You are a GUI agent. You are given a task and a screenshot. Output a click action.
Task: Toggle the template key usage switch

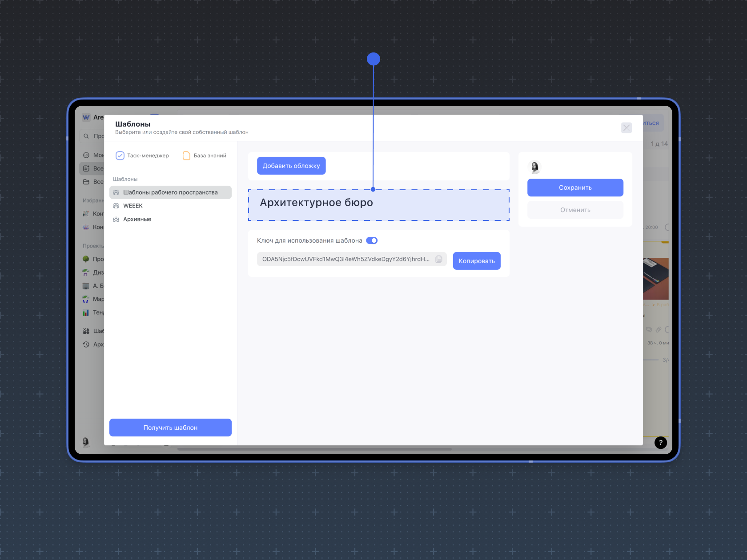point(372,240)
